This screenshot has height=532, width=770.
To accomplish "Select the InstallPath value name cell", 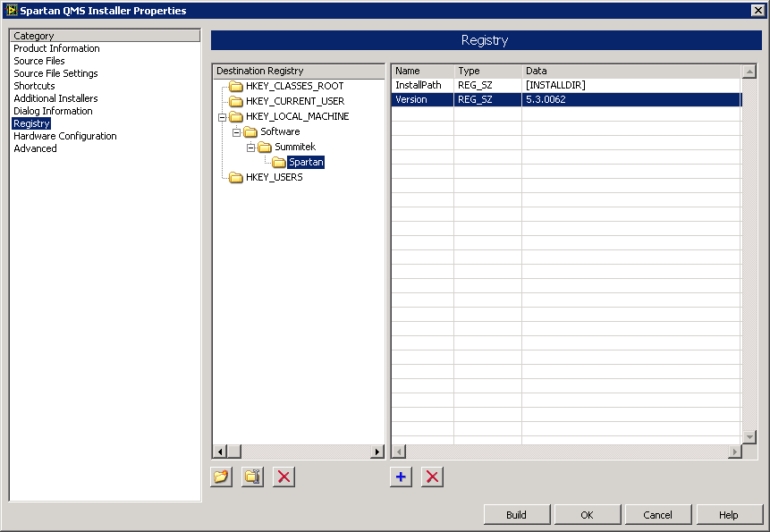I will 422,86.
